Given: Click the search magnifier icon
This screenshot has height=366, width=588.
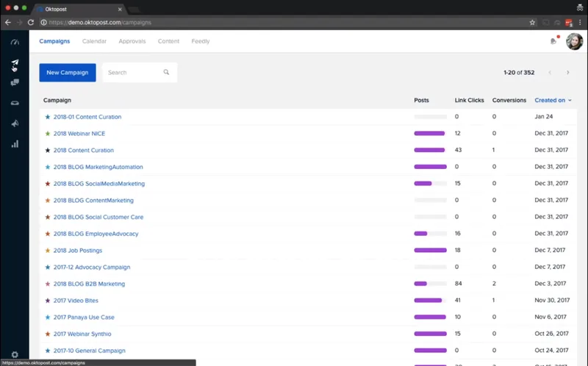Looking at the screenshot, I should click(x=166, y=72).
